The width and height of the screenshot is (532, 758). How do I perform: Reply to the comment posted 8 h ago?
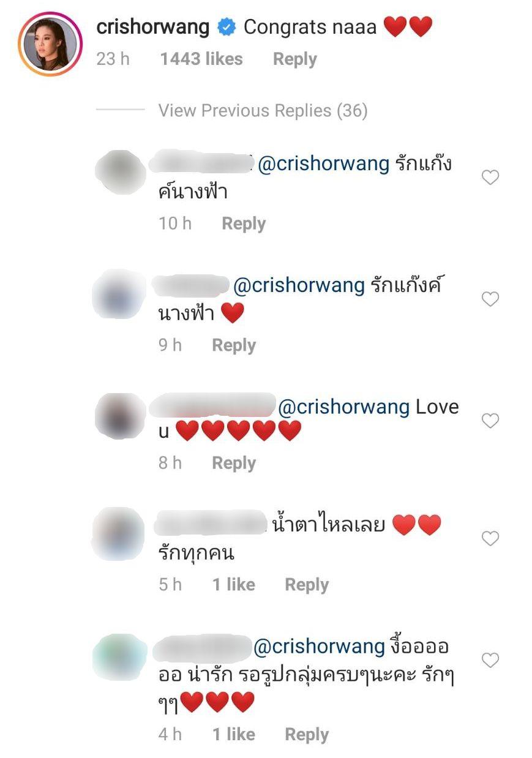tap(234, 463)
